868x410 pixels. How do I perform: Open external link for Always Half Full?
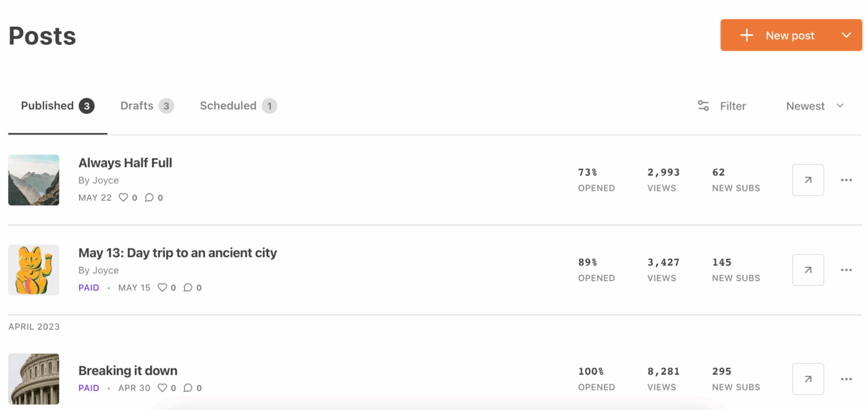tap(808, 180)
